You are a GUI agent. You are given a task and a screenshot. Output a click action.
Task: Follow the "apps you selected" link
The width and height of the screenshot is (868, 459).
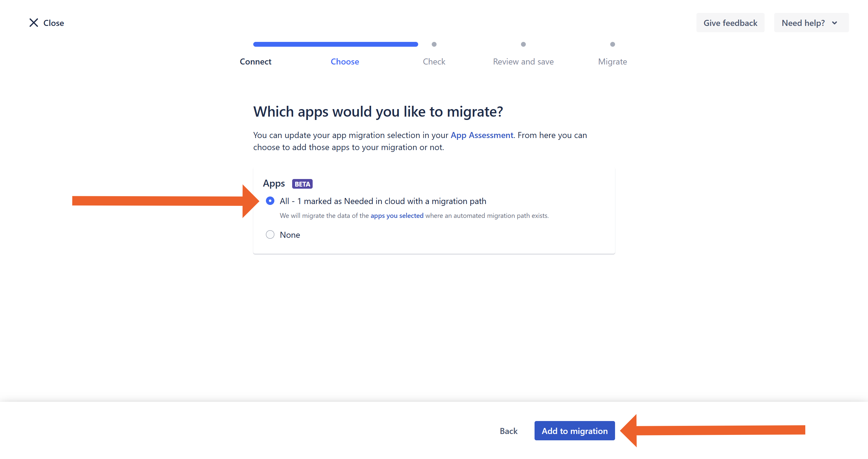tap(396, 215)
